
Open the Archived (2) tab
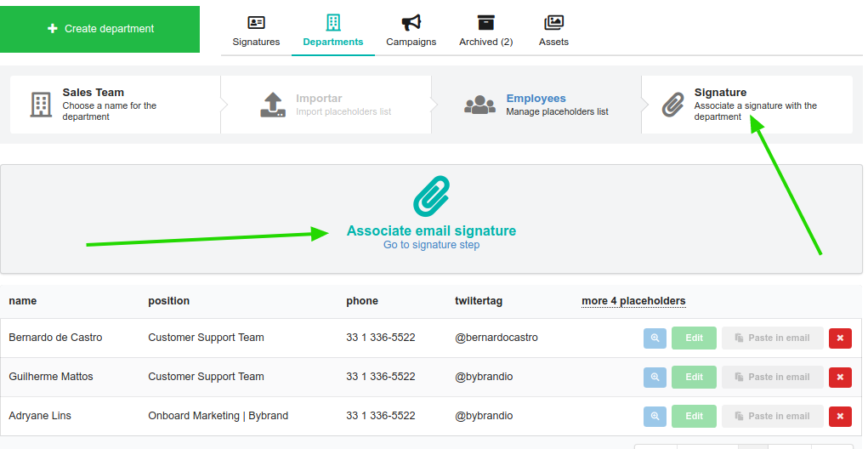coord(485,31)
